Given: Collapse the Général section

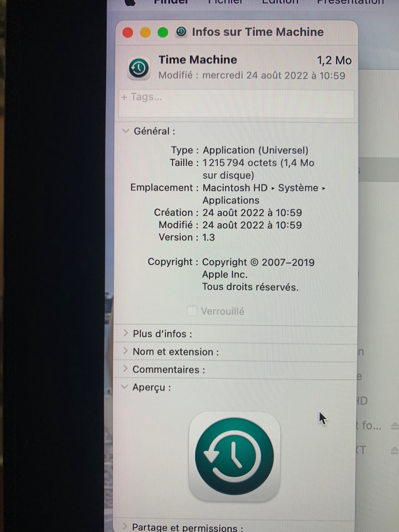Looking at the screenshot, I should tap(126, 131).
